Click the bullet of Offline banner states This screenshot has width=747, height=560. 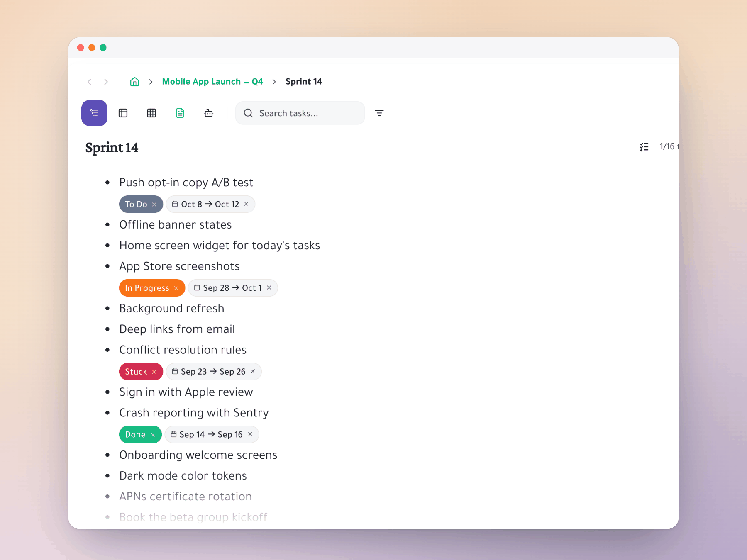point(107,225)
